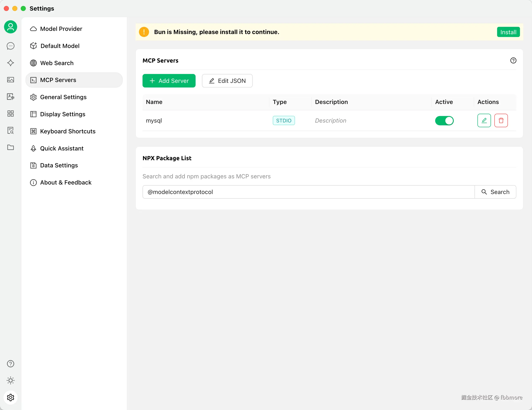Viewport: 532px width, 410px height.
Task: Open the agents sparkle icon in sidebar
Action: [11, 63]
